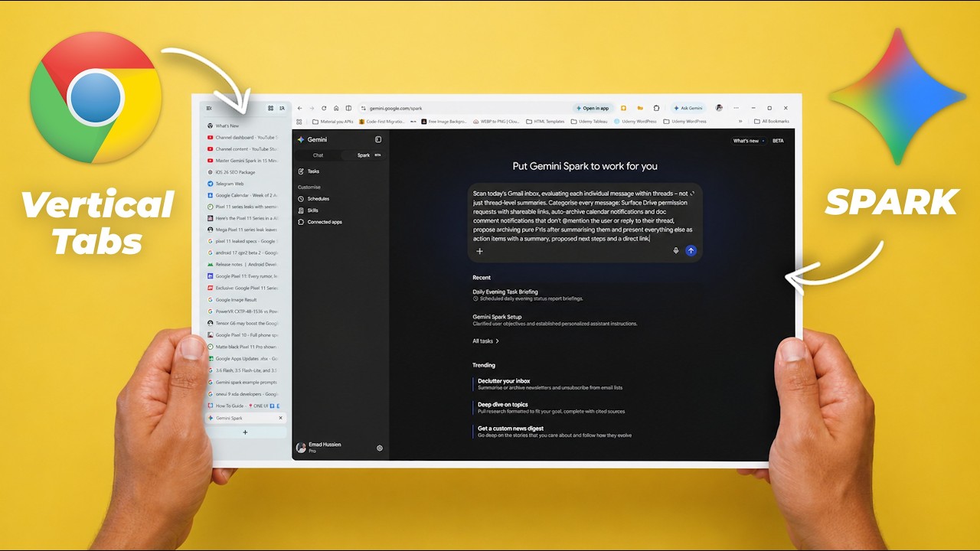Image resolution: width=980 pixels, height=551 pixels.
Task: Select the 'Google Image Result' tab row
Action: coord(245,300)
